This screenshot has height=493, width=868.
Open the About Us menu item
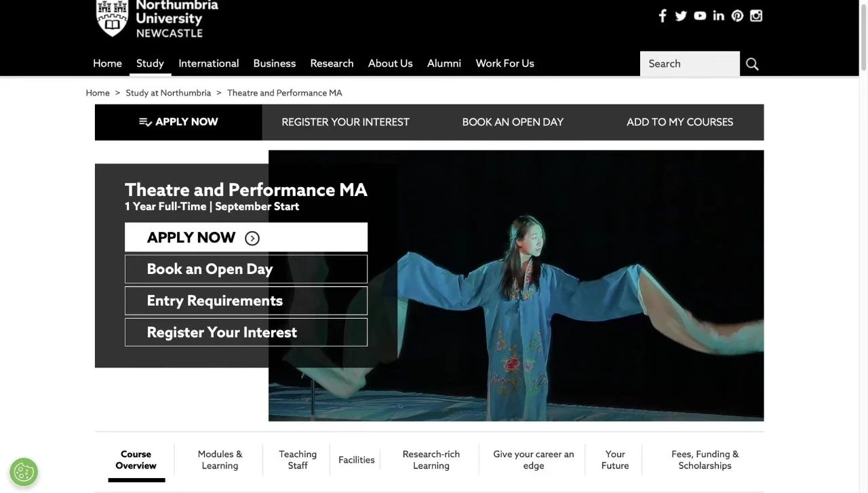click(x=390, y=63)
